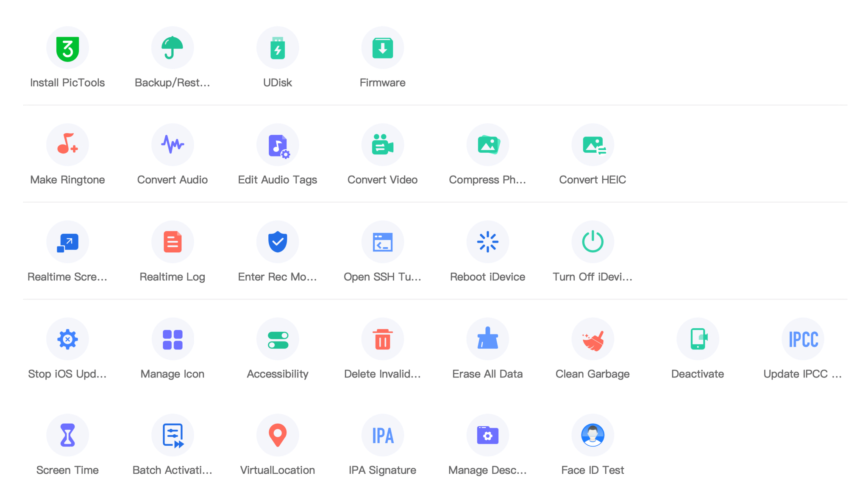Open the VirtualLocation pin icon
868x489 pixels.
[x=278, y=435]
